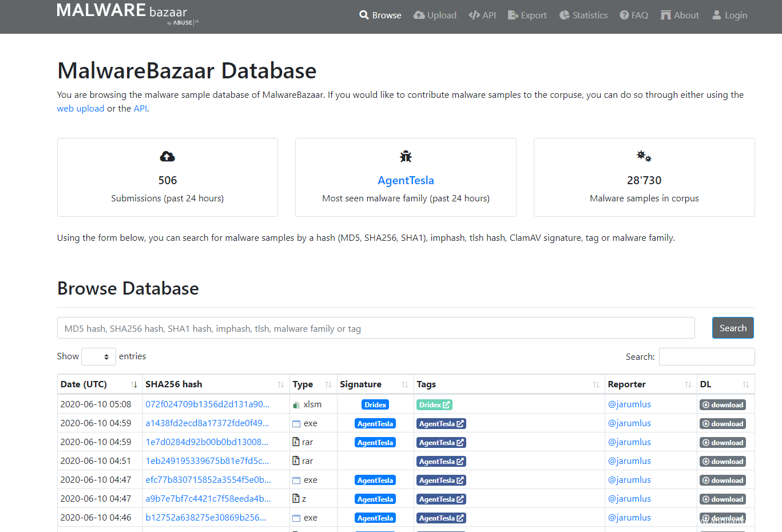Go to the Upload navigation item
Screen dimensions: 782x532
[435, 15]
